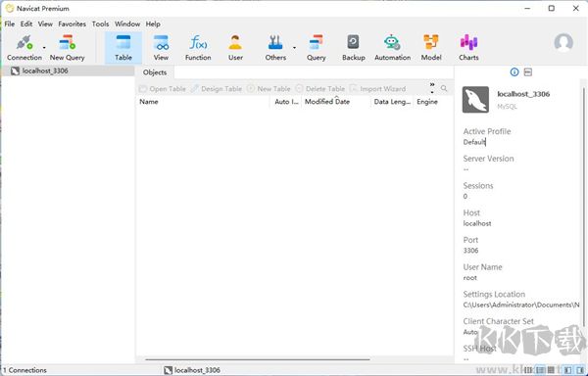This screenshot has width=588, height=376.
Task: Show the DDL panel icon beside info
Action: pyautogui.click(x=527, y=71)
